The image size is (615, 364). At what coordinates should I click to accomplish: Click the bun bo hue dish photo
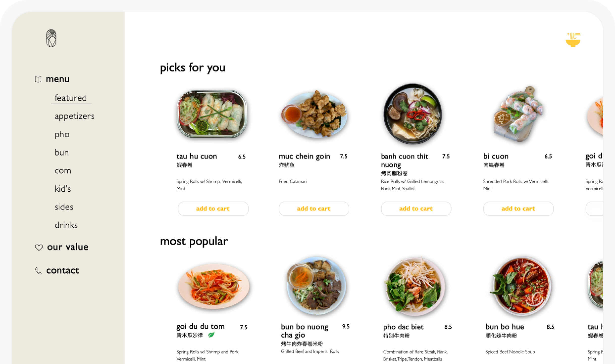521,286
